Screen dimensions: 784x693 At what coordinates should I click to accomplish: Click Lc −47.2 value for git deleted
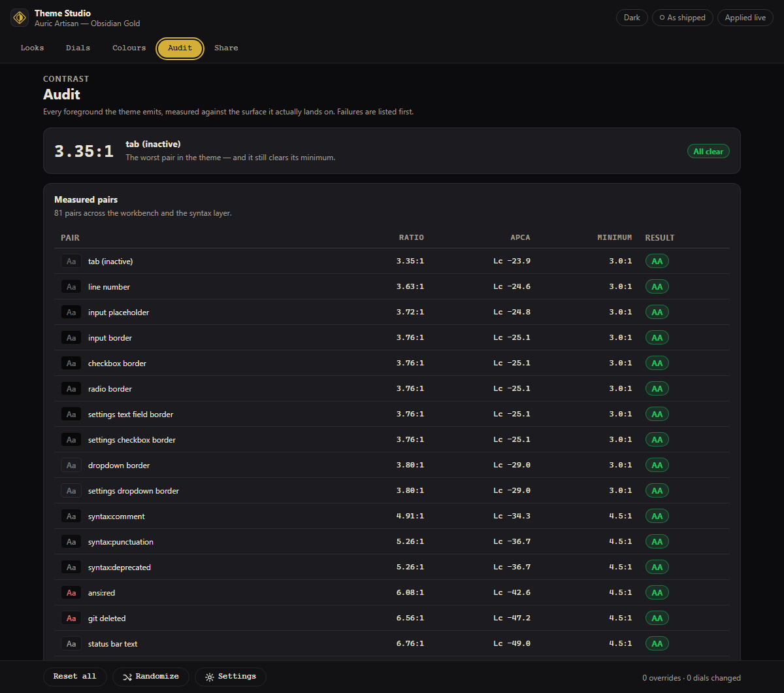512,618
